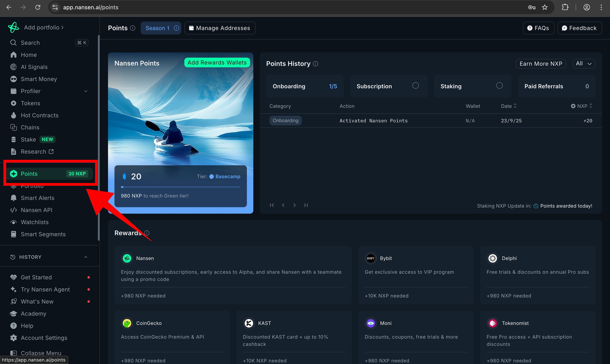Click the Basecamp tier label
610x364 pixels.
pyautogui.click(x=225, y=177)
